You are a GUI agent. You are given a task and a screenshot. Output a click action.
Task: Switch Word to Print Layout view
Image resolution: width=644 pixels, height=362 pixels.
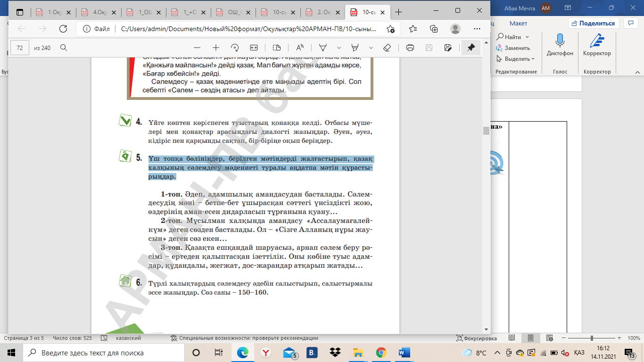(x=531, y=338)
